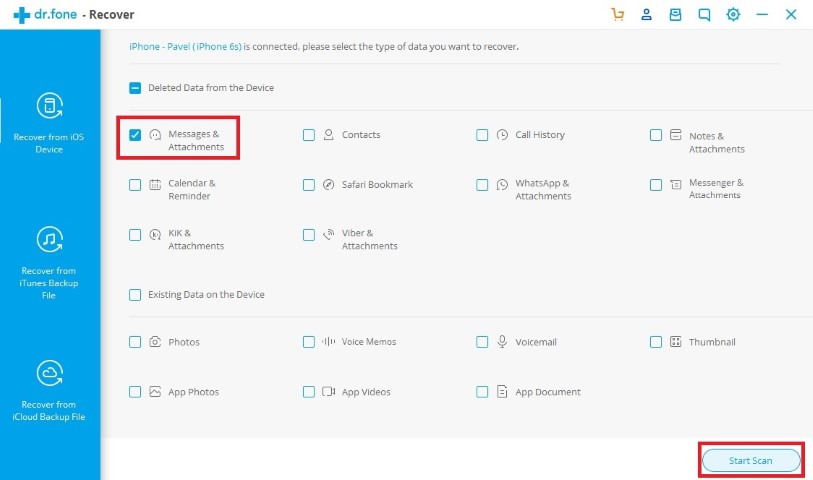
Task: Check the Voice Memos checkbox
Action: point(309,342)
